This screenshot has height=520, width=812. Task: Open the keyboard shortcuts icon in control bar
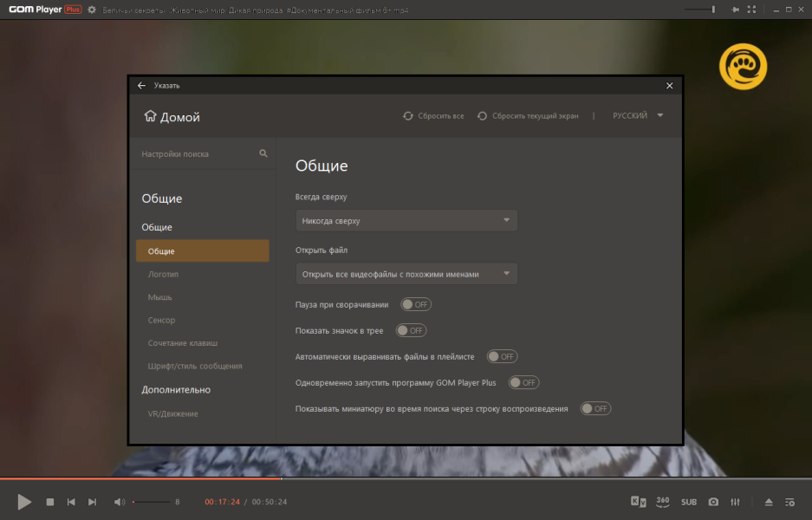[638, 501]
